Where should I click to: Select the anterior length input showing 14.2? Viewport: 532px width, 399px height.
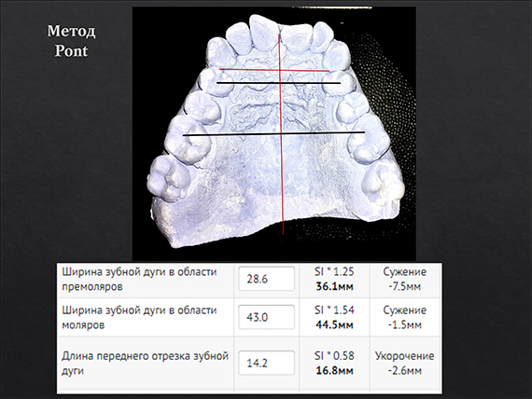[266, 363]
